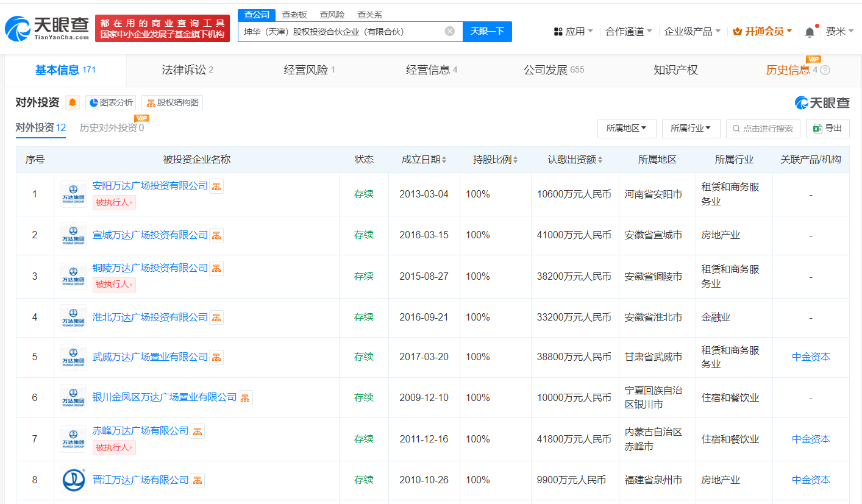This screenshot has height=504, width=862.
Task: Switch to the 查风险 search tab
Action: [x=332, y=15]
